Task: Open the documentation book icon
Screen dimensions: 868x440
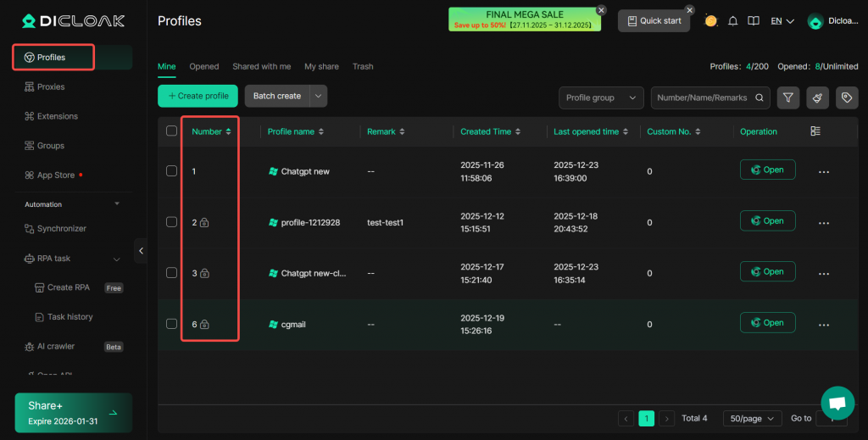Action: (753, 21)
